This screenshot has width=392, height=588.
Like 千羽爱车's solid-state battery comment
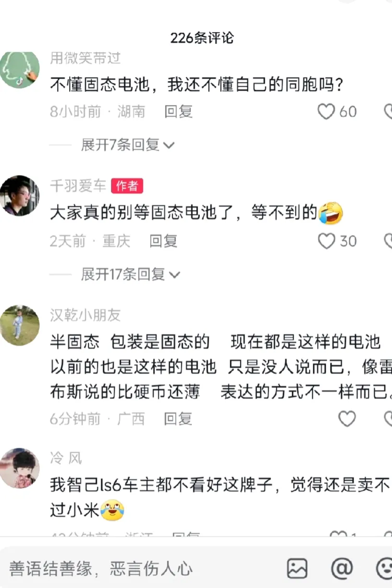point(326,241)
